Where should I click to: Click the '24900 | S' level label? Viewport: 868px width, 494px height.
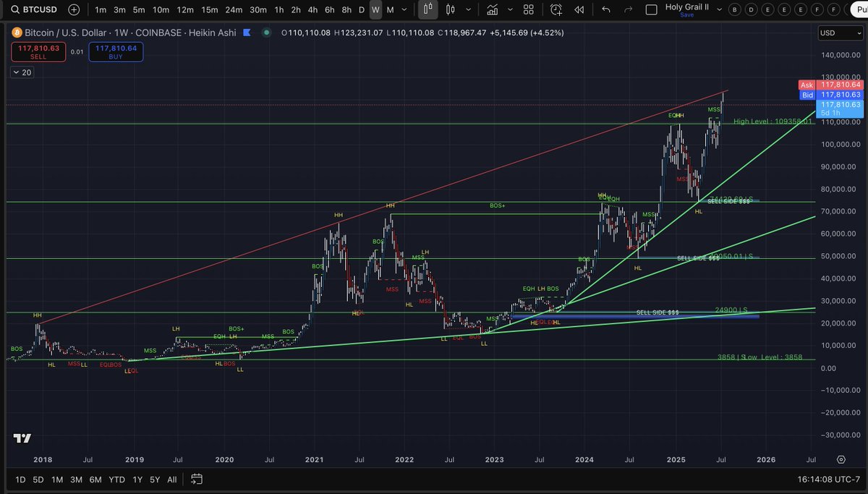point(731,310)
